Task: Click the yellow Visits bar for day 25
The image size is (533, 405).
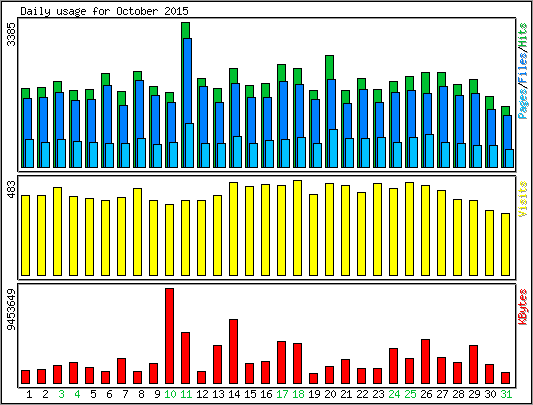Action: [x=409, y=229]
